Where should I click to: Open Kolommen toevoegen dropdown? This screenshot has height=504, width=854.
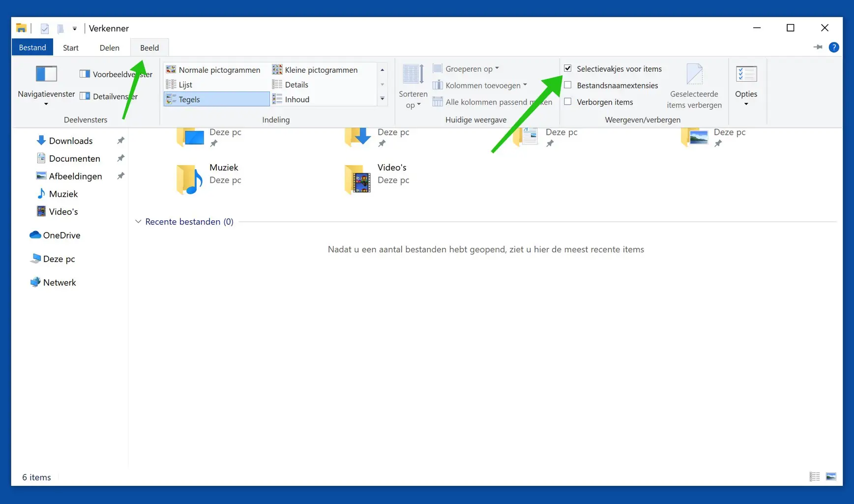coord(480,86)
